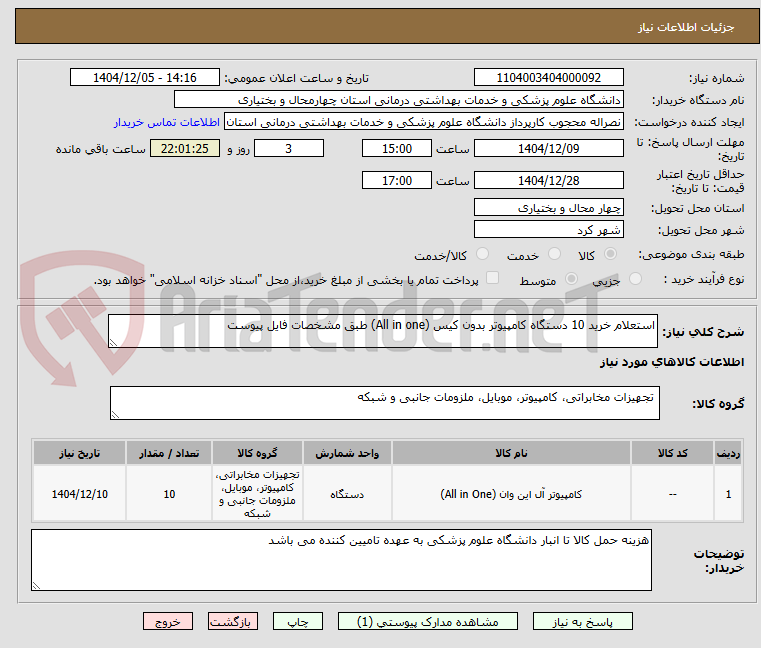The width and height of the screenshot is (761, 648).
Task: Click the توضیحات خریدار textarea
Action: pos(341,560)
